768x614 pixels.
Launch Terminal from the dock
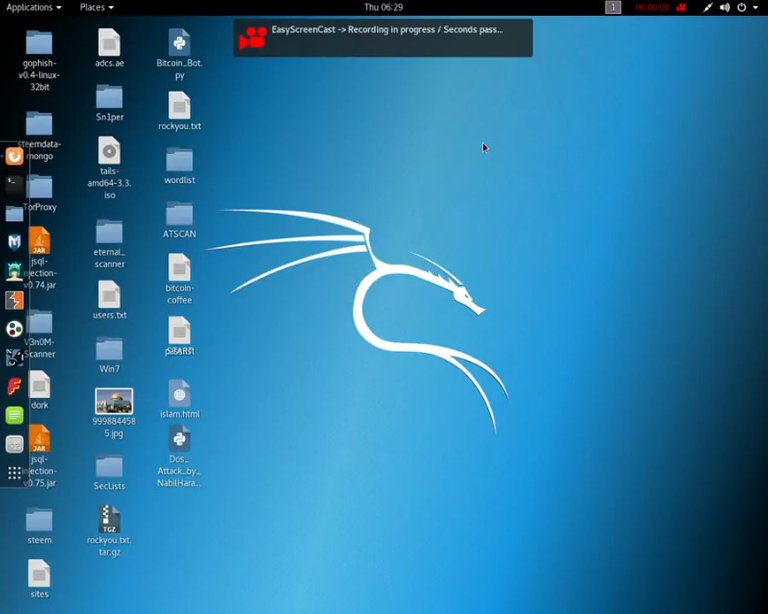coord(14,184)
